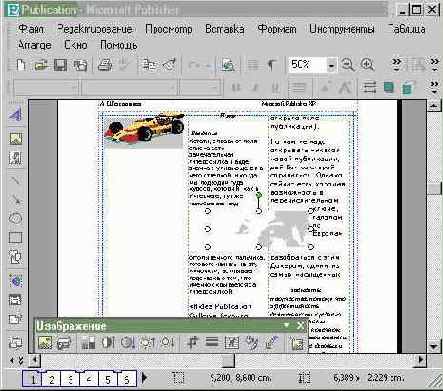
Task: Click the picture Color control icon
Action: coord(88,343)
